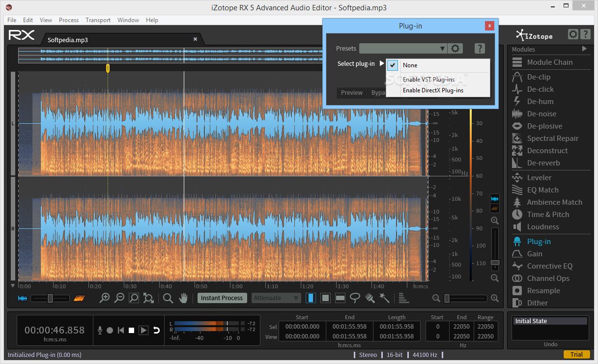Select the hand grab tool
The width and height of the screenshot is (598, 364).
click(183, 298)
